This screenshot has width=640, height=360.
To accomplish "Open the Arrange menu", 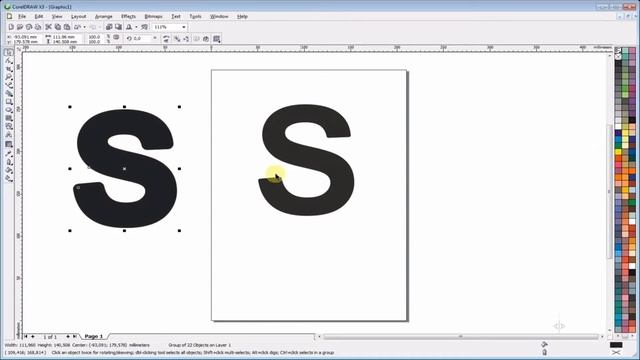I will pos(104,16).
